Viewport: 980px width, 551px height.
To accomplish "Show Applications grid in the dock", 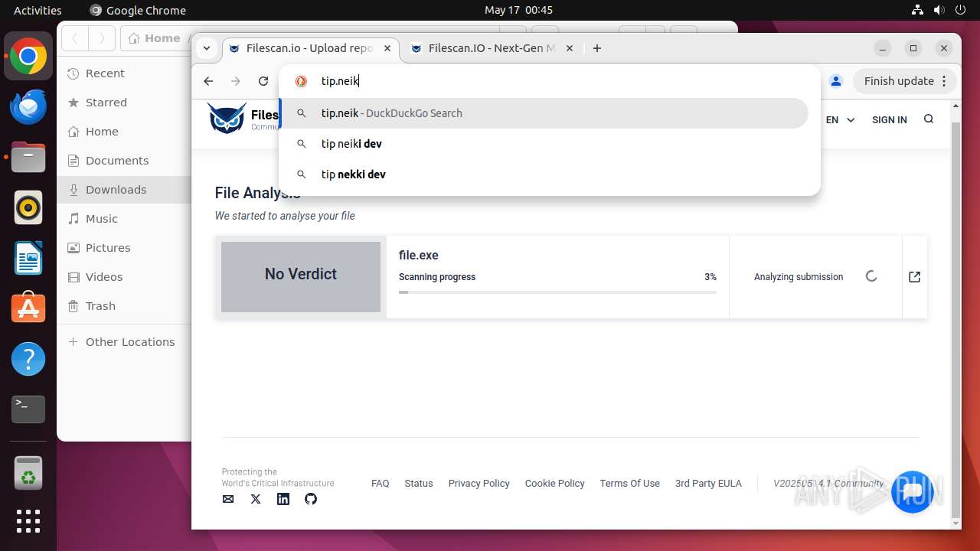I will pos(28,521).
